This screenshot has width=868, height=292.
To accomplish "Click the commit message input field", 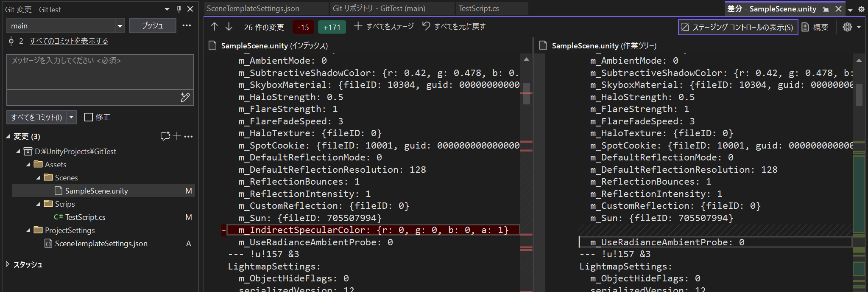I will pos(100,72).
